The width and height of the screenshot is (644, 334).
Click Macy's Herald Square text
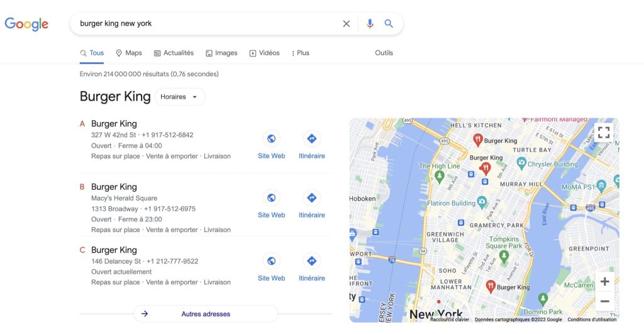tap(124, 198)
